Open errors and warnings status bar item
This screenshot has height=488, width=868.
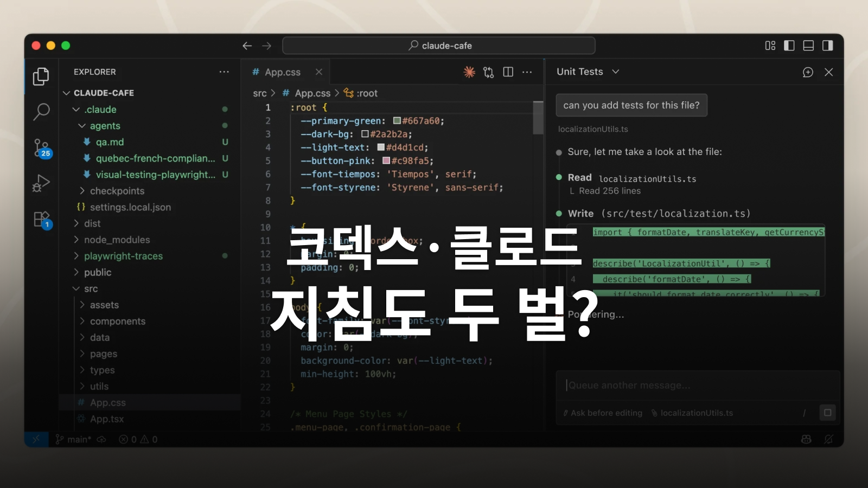(138, 439)
